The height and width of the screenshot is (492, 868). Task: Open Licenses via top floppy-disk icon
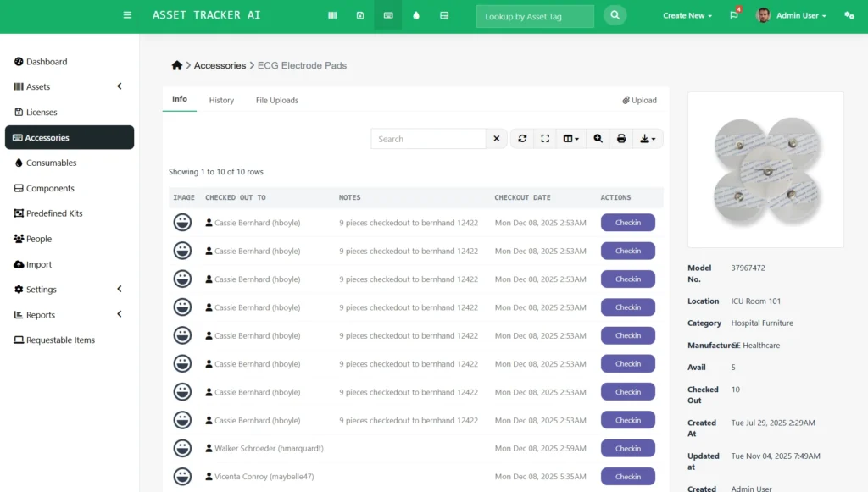pos(360,15)
